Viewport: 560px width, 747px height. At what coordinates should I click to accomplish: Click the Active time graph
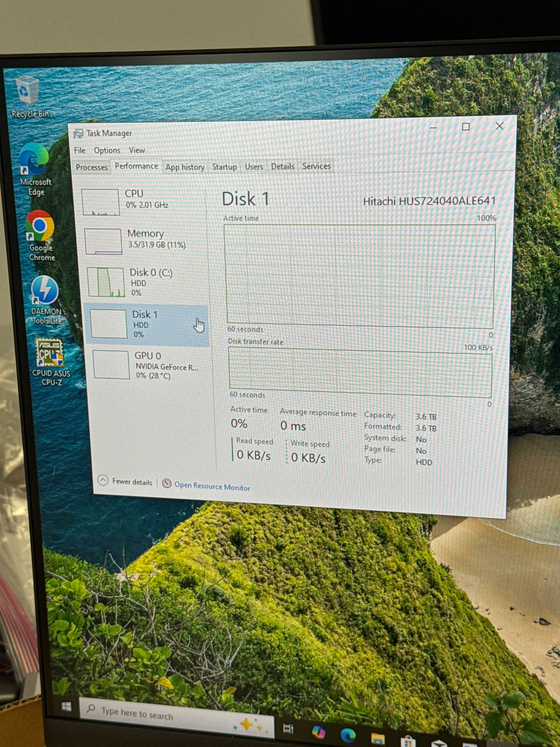pos(360,276)
